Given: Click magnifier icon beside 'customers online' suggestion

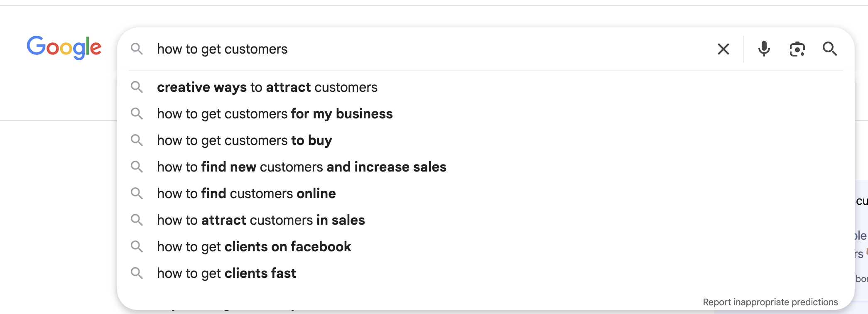Looking at the screenshot, I should click(137, 194).
